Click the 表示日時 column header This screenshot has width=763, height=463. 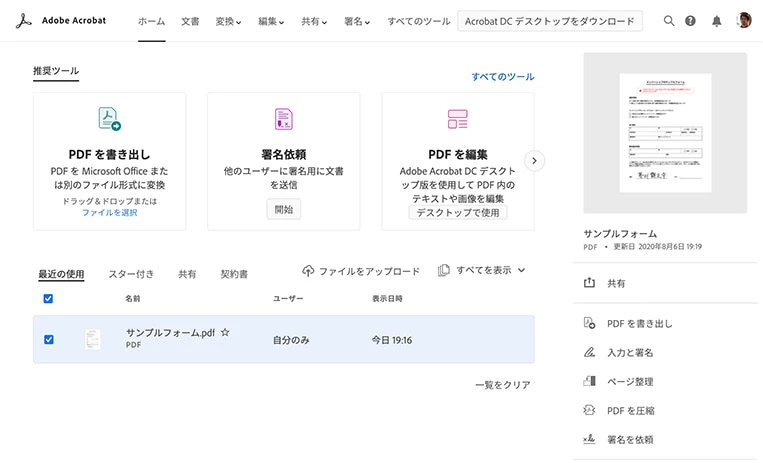pyautogui.click(x=387, y=298)
